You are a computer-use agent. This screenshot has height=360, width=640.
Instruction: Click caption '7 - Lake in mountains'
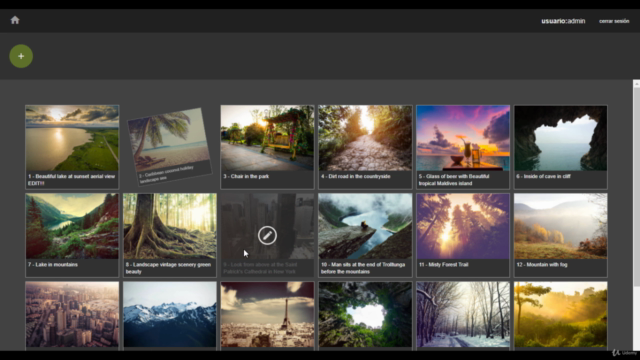click(x=53, y=264)
